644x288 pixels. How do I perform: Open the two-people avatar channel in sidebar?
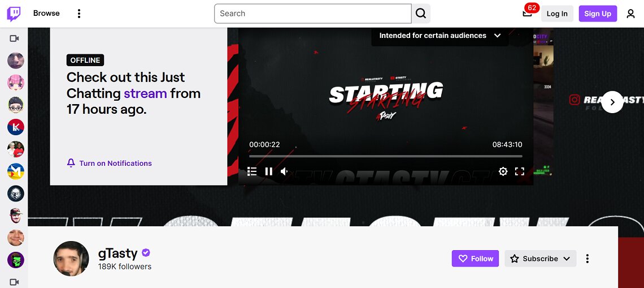click(x=16, y=149)
